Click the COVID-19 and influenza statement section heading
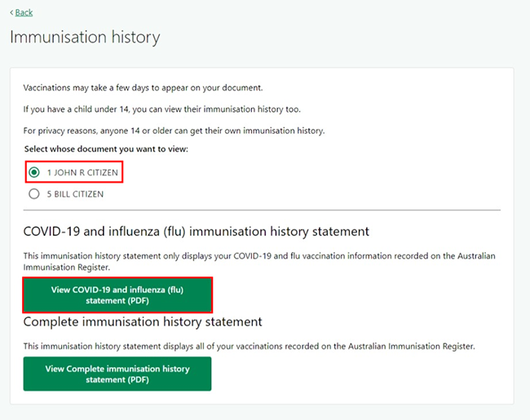The width and height of the screenshot is (530, 420). (196, 232)
